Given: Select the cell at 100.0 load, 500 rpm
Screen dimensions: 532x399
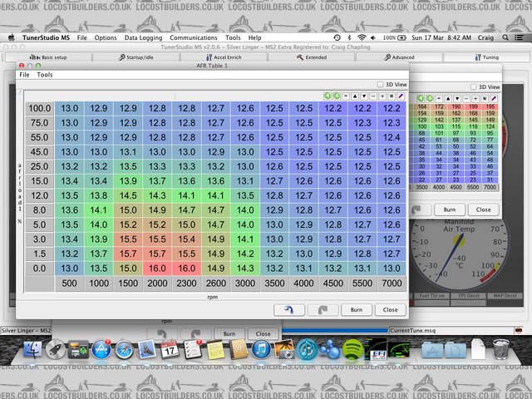Looking at the screenshot, I should tap(70, 108).
